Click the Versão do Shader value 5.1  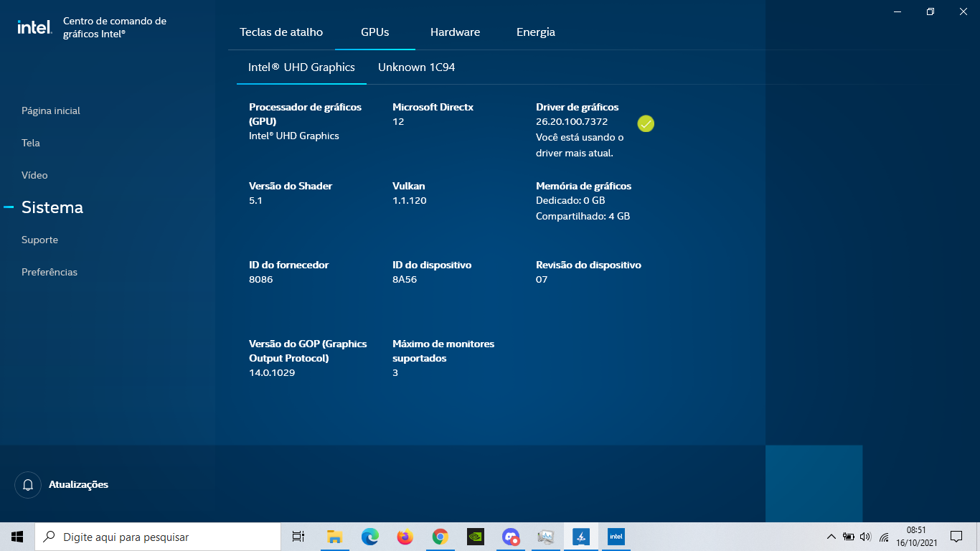[x=255, y=201]
